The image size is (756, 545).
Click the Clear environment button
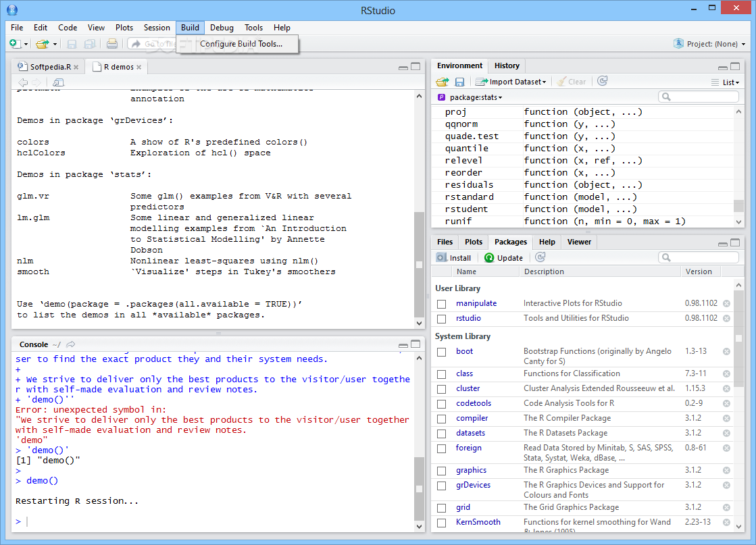[572, 82]
